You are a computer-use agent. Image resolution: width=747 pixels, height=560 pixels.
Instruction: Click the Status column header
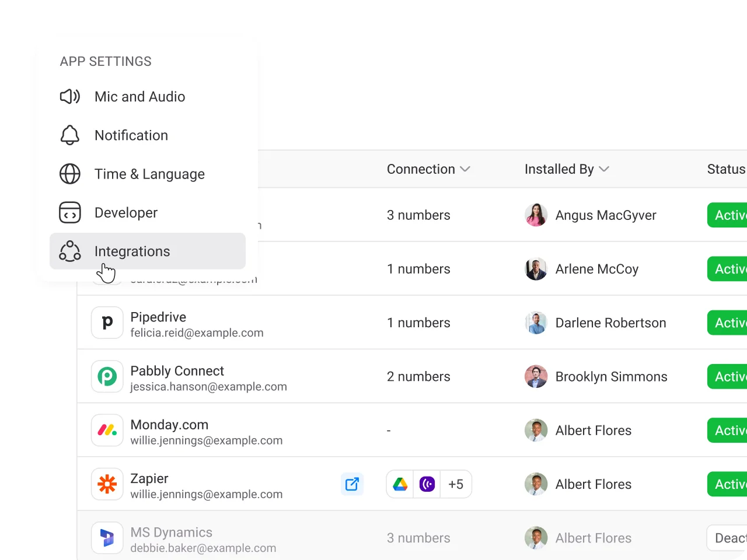tap(727, 169)
